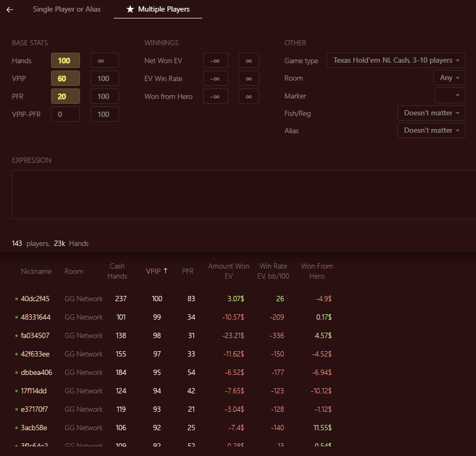Open the Alias dropdown

tap(431, 130)
